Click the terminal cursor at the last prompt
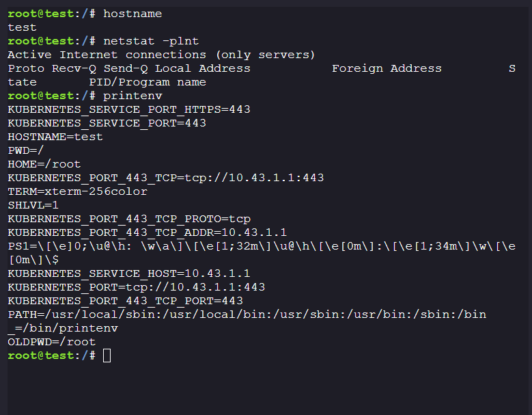 [x=107, y=356]
